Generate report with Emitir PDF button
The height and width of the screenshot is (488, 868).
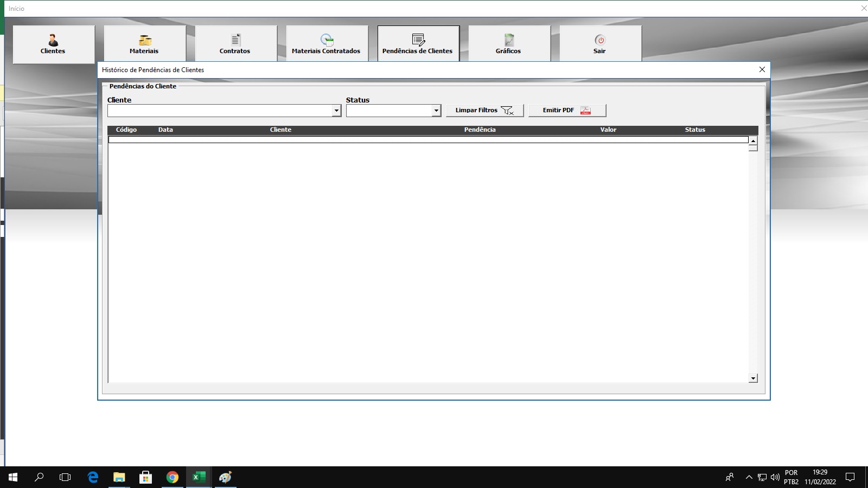pos(567,111)
